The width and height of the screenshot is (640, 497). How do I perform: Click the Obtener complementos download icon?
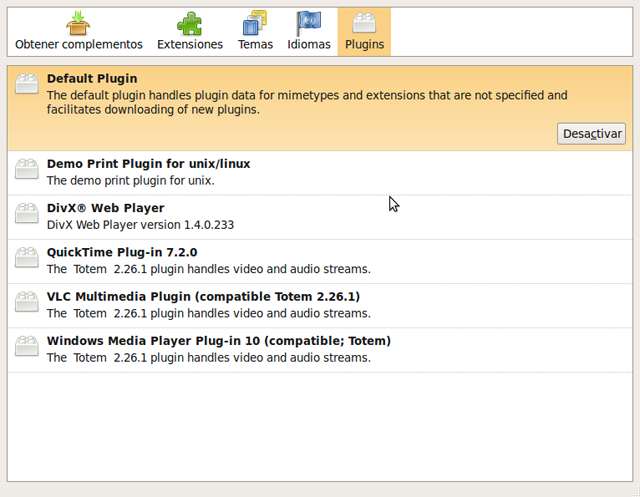(x=77, y=23)
